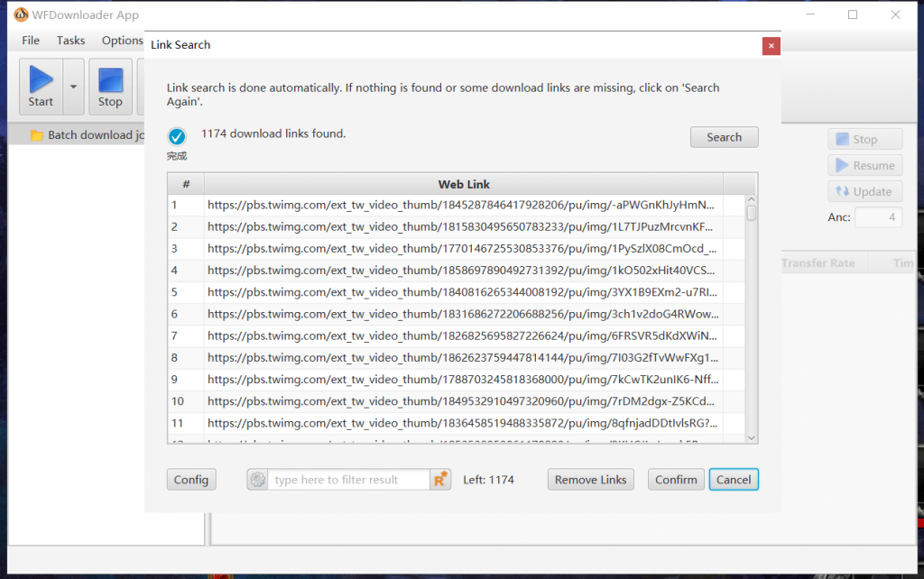This screenshot has height=579, width=924.
Task: Click the Stop toolbar button
Action: pos(110,87)
